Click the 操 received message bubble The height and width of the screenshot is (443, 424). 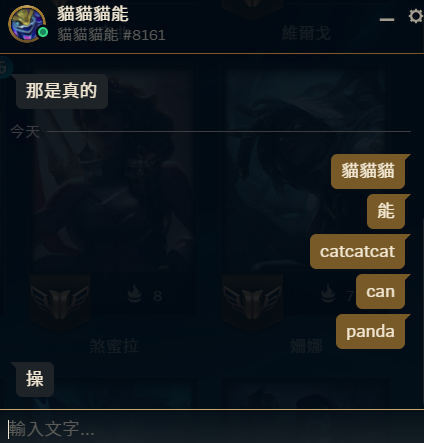[x=35, y=379]
